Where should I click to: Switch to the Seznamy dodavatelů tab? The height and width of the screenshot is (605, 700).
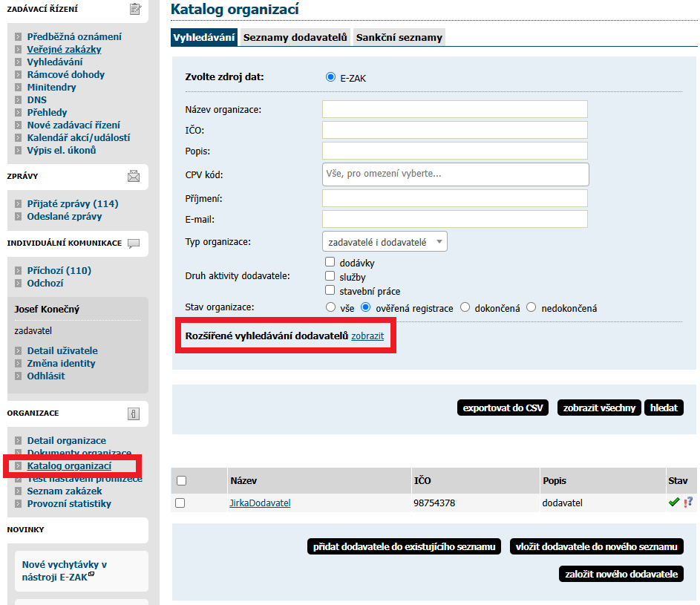[x=295, y=37]
